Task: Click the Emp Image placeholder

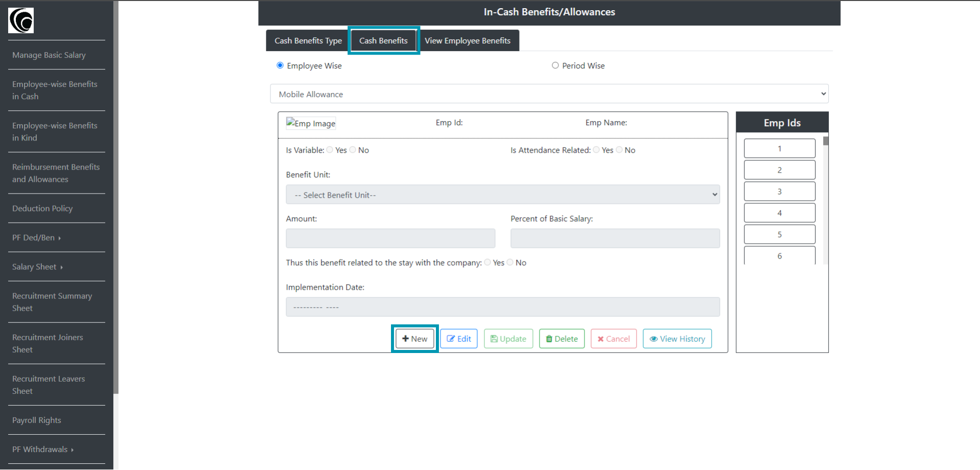Action: 311,123
